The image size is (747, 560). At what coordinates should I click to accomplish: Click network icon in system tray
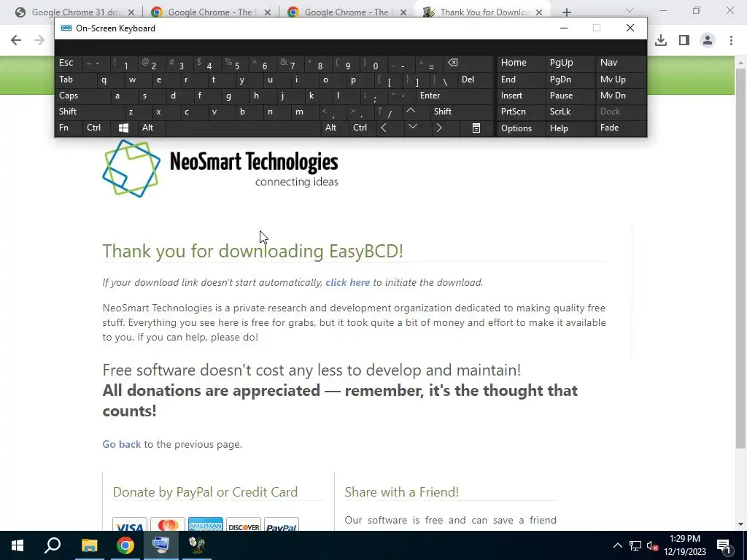point(635,545)
